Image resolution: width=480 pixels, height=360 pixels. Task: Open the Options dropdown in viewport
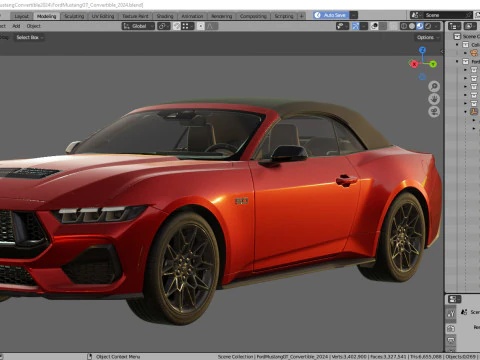(428, 37)
